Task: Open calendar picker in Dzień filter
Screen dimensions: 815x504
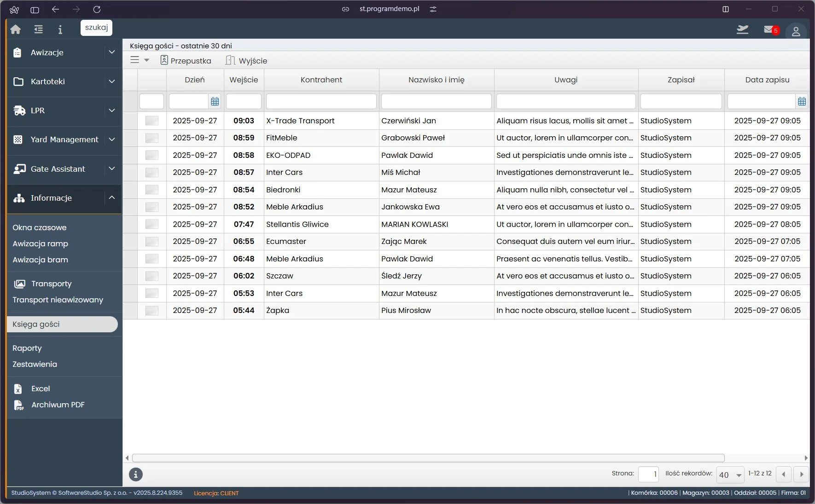Action: 215,102
